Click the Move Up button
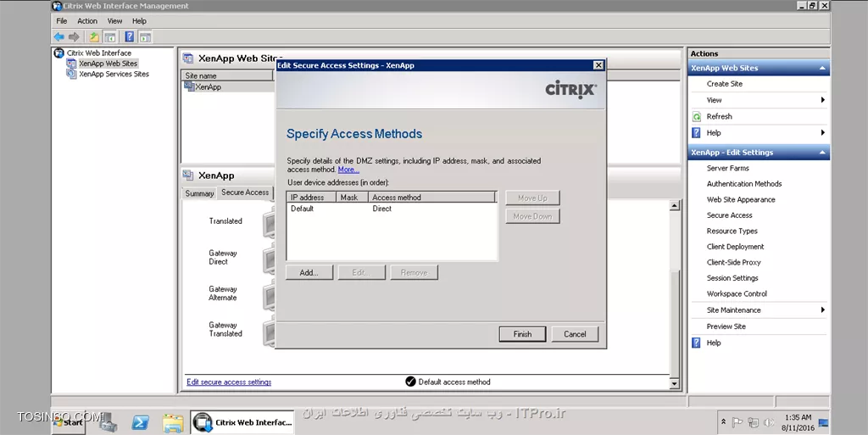868x435 pixels. [x=532, y=198]
